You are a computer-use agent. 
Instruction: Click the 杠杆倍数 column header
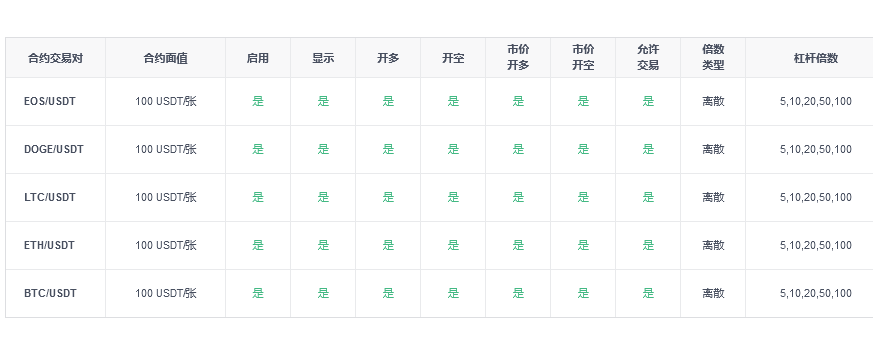[816, 58]
